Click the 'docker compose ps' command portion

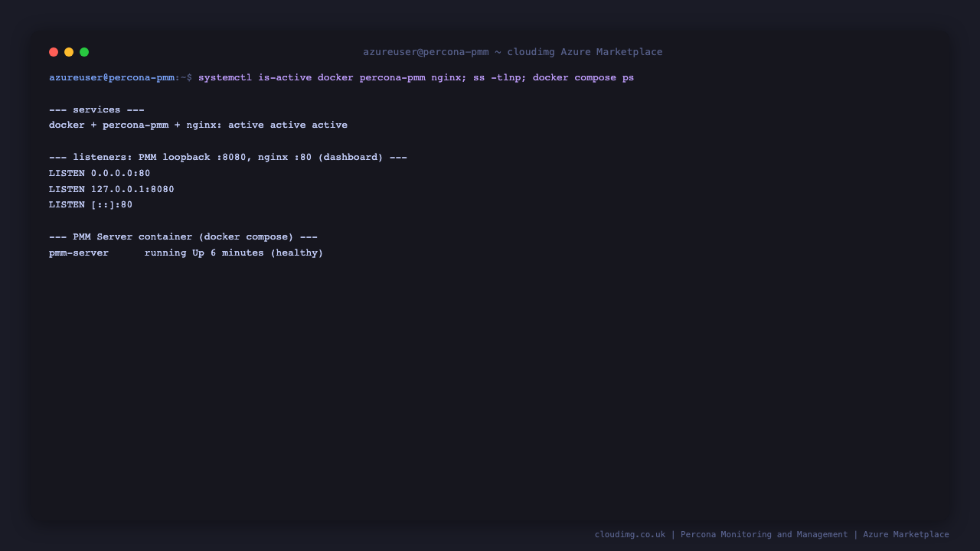[583, 78]
